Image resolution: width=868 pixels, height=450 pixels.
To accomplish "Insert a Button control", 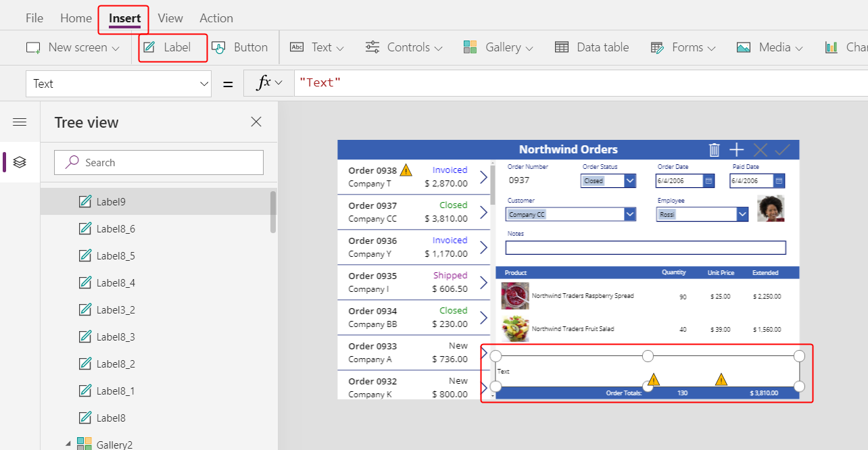I will click(x=240, y=47).
